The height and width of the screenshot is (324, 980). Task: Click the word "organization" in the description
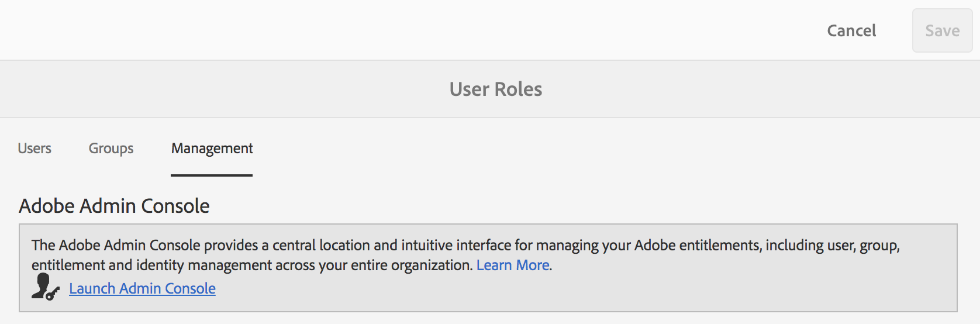click(x=431, y=265)
